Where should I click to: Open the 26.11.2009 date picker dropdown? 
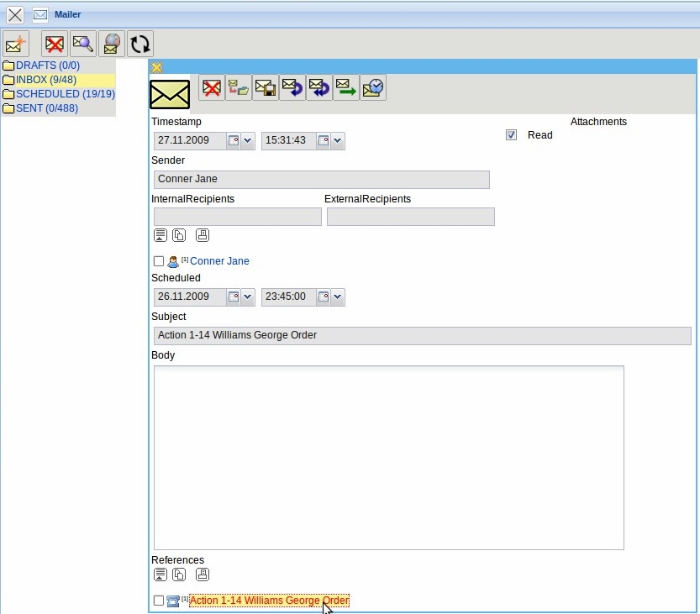pos(247,297)
